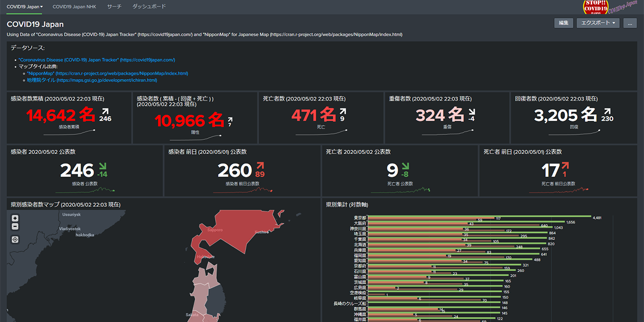
Task: Click the map reset-position crosshair icon
Action: [15, 239]
